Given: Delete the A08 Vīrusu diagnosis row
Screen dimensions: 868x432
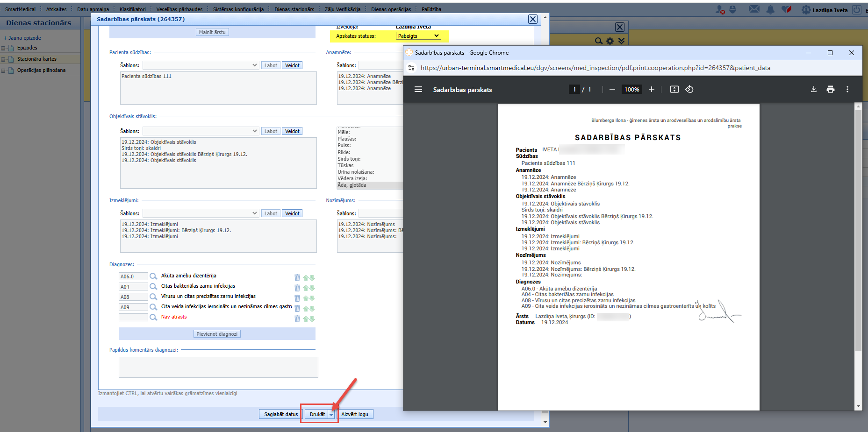Looking at the screenshot, I should [297, 298].
